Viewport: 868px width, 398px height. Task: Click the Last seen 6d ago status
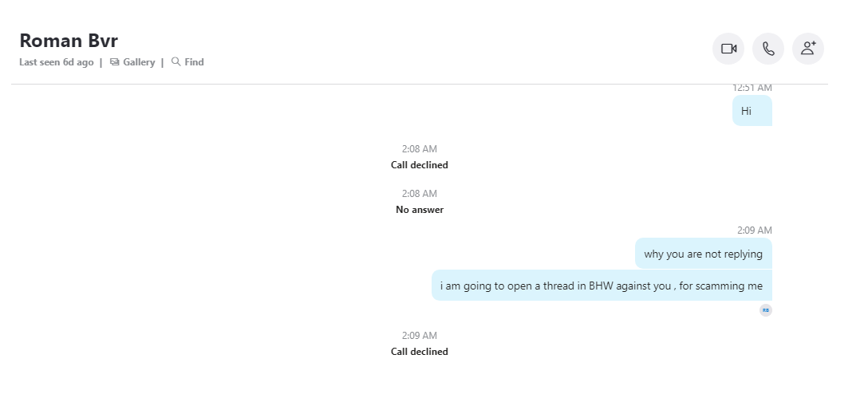(x=57, y=62)
